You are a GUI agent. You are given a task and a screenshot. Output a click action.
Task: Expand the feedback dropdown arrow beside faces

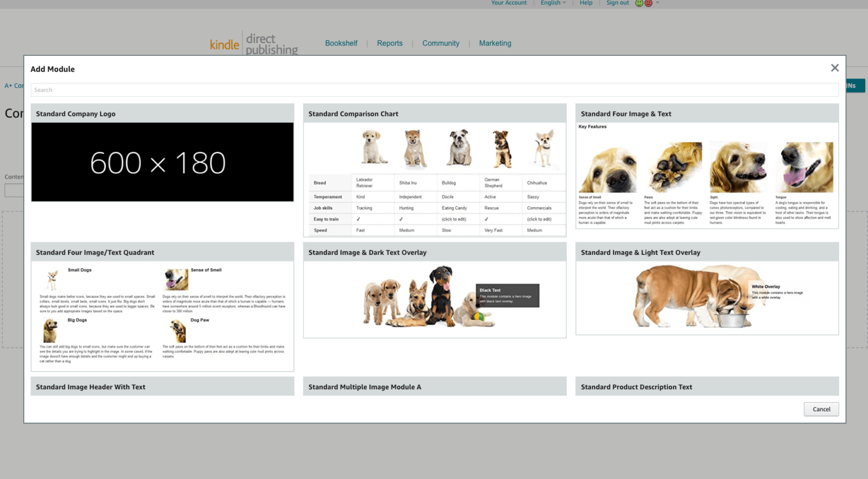coord(658,3)
